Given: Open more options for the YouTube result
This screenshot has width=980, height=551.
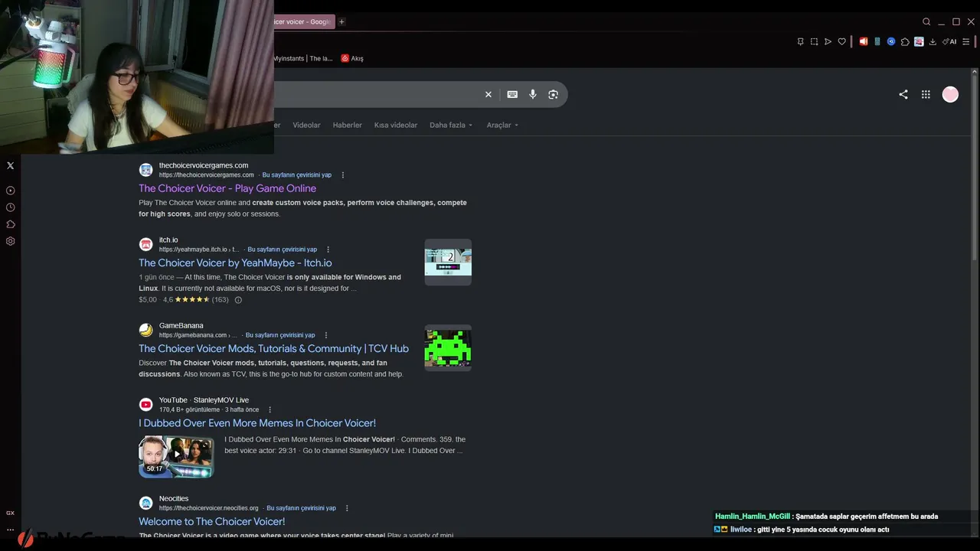Looking at the screenshot, I should point(269,409).
